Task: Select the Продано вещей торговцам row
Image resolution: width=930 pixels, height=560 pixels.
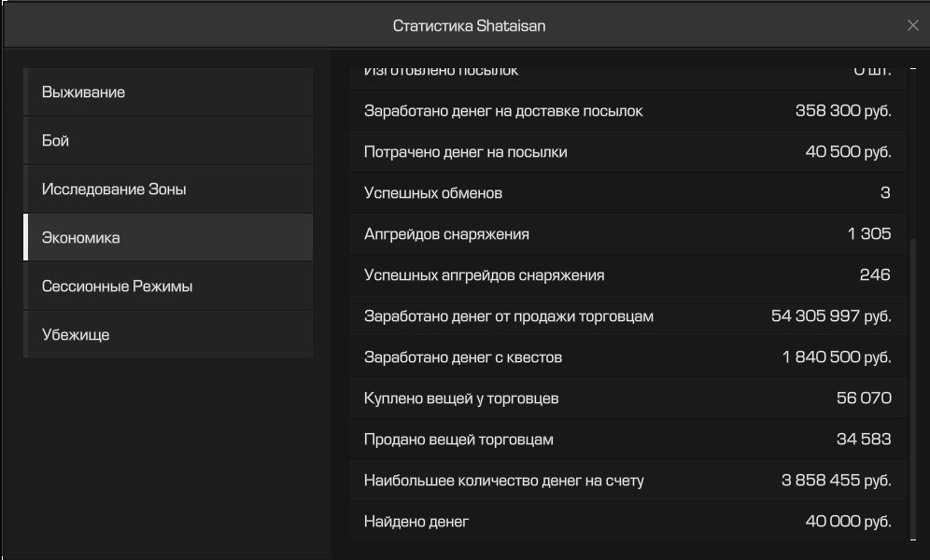Action: point(627,439)
